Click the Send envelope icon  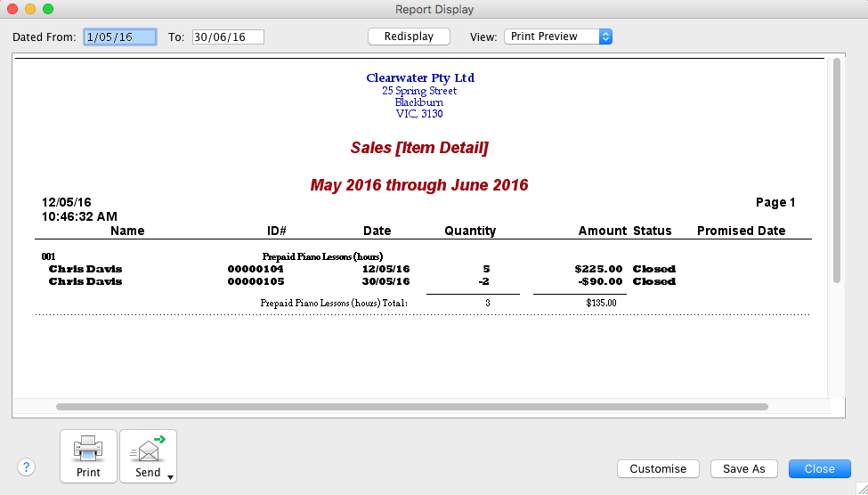148,449
